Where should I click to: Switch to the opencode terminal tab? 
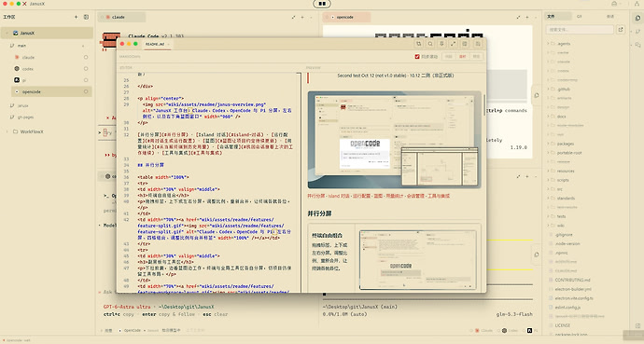[346, 17]
